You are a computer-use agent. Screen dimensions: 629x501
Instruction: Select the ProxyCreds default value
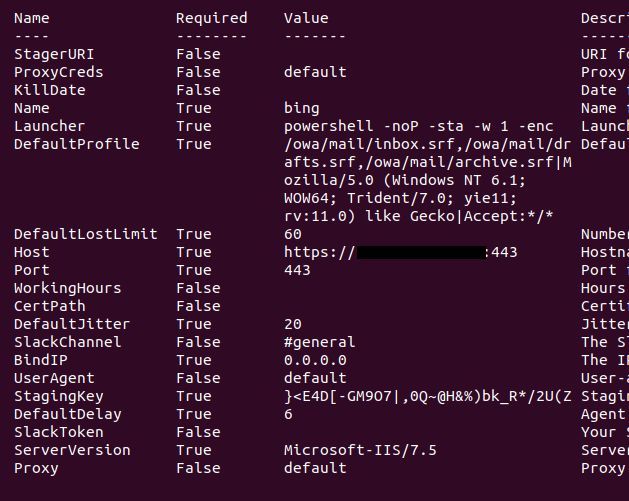pyautogui.click(x=315, y=72)
